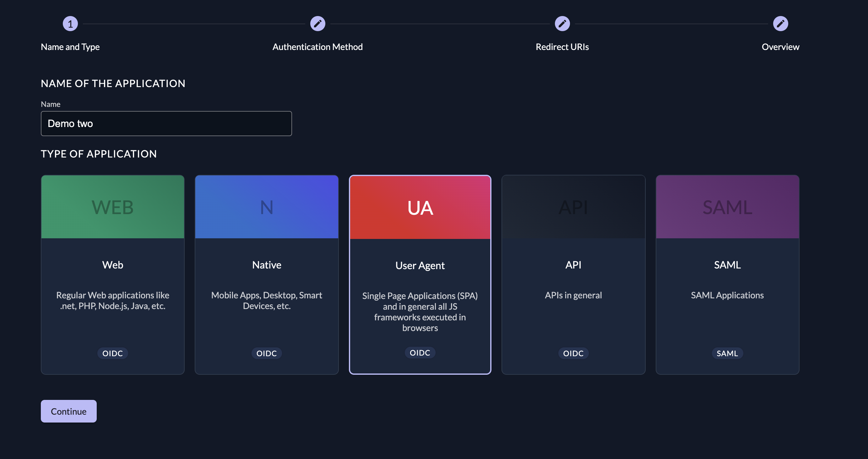Click the red UA banner
The image size is (868, 459).
pos(420,207)
